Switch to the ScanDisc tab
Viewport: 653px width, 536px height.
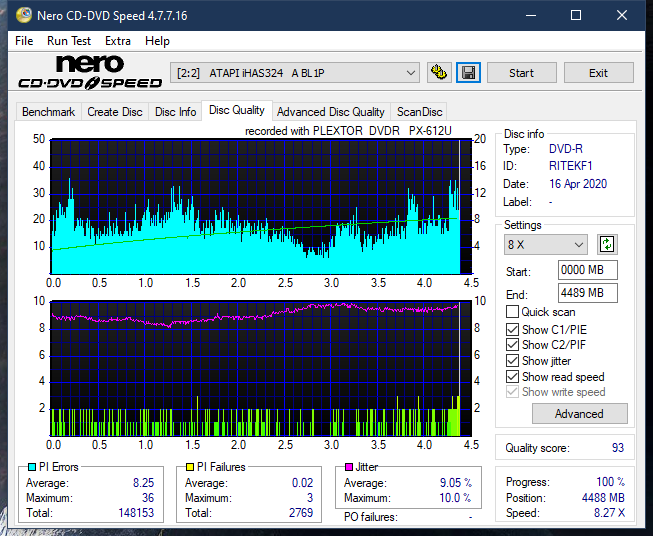click(x=419, y=112)
